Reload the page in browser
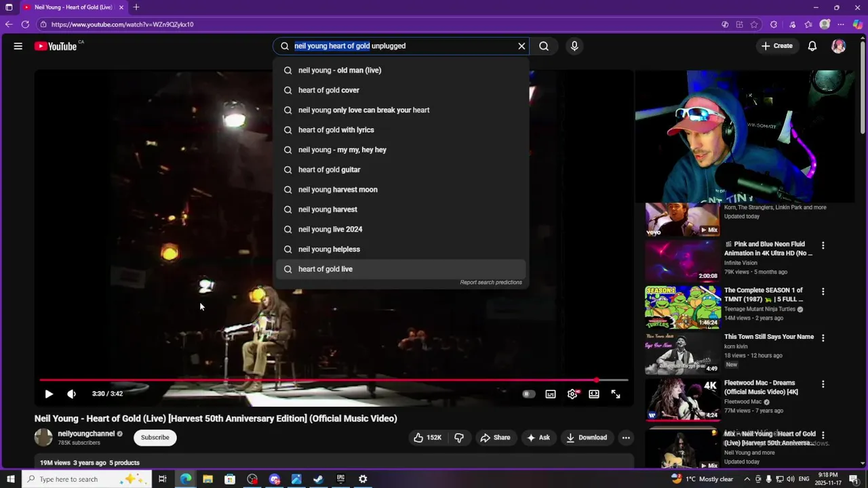The height and width of the screenshot is (488, 868). [25, 24]
